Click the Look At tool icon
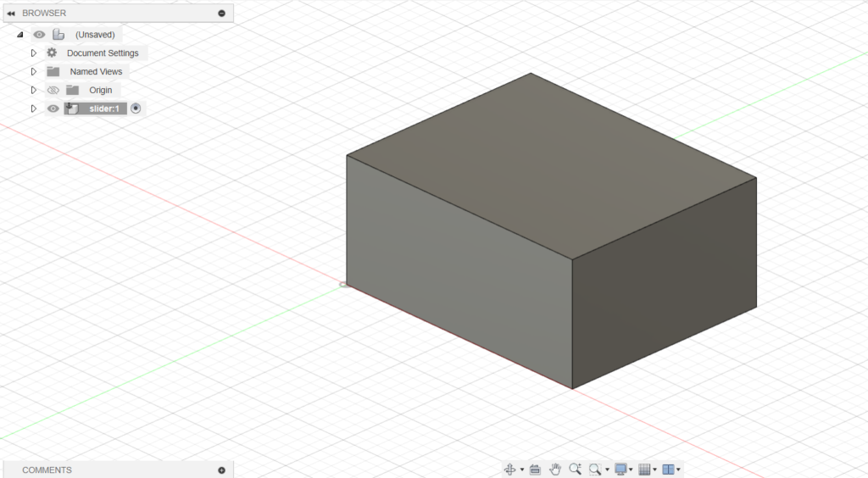The image size is (868, 478). click(535, 470)
